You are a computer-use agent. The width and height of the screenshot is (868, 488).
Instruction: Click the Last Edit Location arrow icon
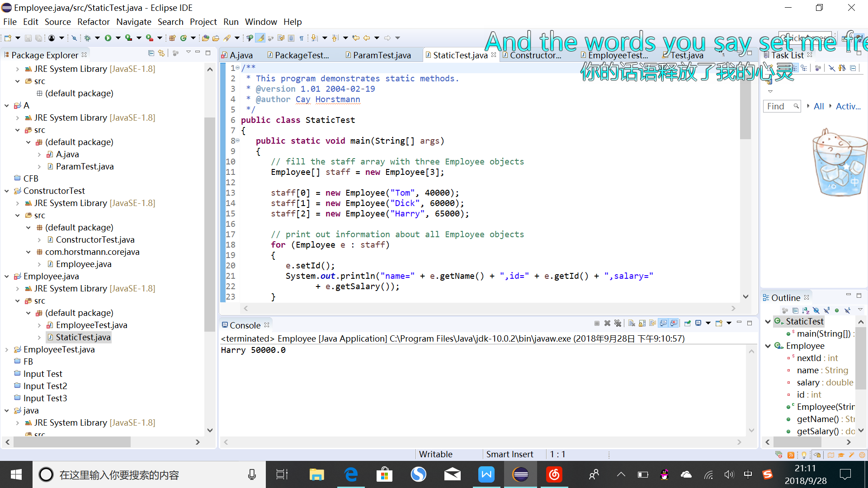coord(356,38)
